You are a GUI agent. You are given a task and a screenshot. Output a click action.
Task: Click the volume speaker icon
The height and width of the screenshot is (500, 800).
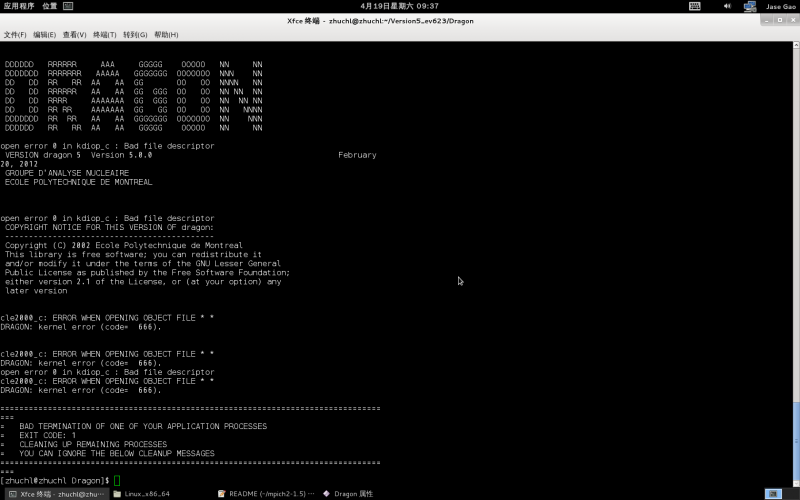pos(727,6)
